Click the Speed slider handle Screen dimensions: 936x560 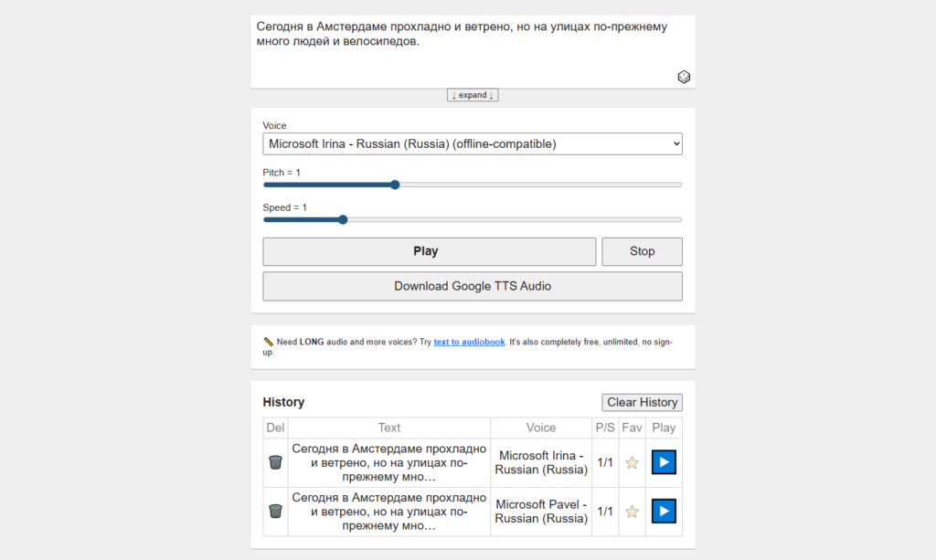pos(343,219)
